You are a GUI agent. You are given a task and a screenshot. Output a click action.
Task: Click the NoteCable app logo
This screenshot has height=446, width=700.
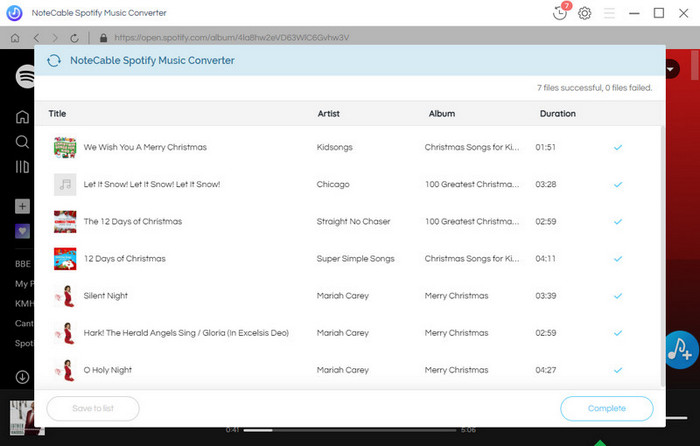pyautogui.click(x=14, y=13)
